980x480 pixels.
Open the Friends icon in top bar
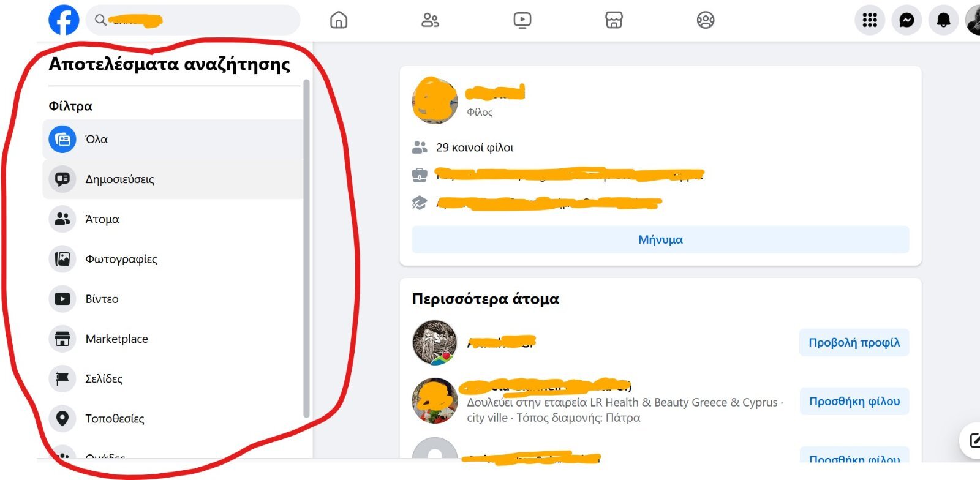[430, 20]
